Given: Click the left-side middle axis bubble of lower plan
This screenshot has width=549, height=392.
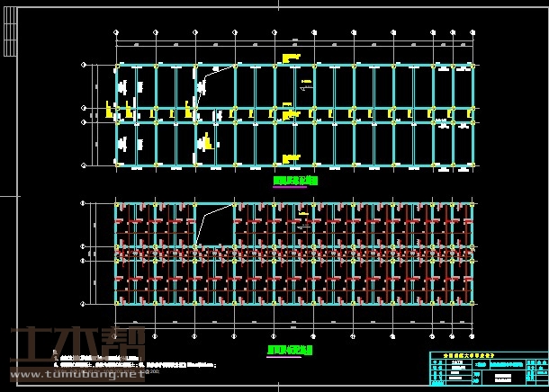Looking at the screenshot, I should 85,246.
